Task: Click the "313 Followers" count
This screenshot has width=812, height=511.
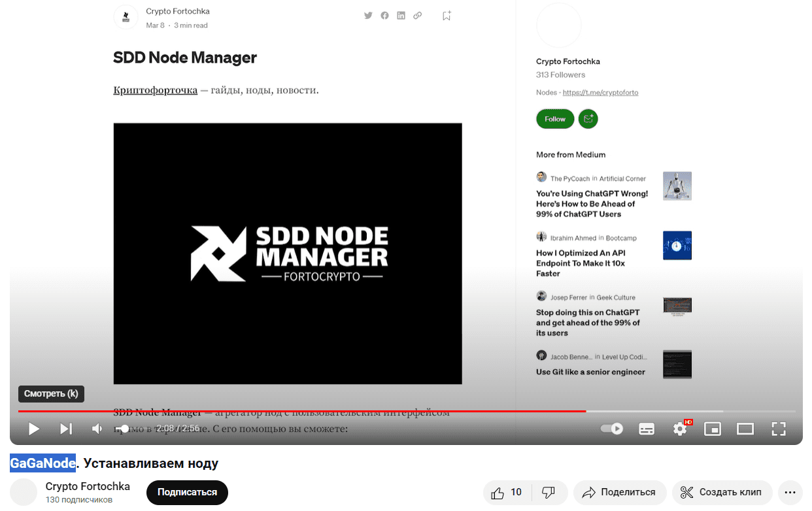Action: [x=561, y=75]
